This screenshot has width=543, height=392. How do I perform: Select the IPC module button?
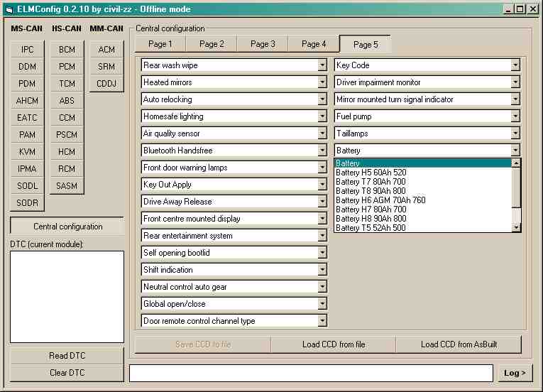click(27, 50)
